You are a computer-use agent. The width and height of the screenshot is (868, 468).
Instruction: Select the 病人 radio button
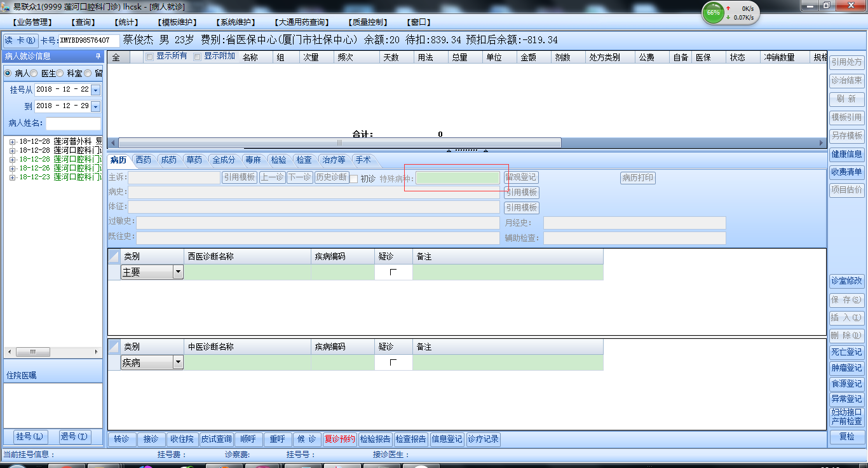8,74
